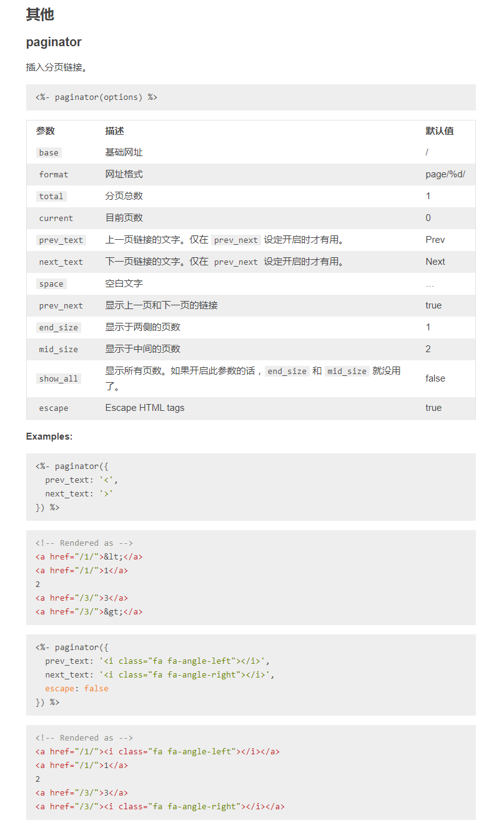Click the code line next_text: '>'
The image size is (504, 833).
click(x=79, y=494)
